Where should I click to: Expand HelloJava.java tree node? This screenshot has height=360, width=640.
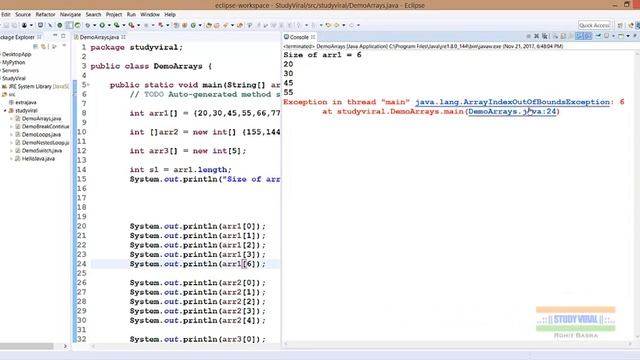pyautogui.click(x=11, y=159)
